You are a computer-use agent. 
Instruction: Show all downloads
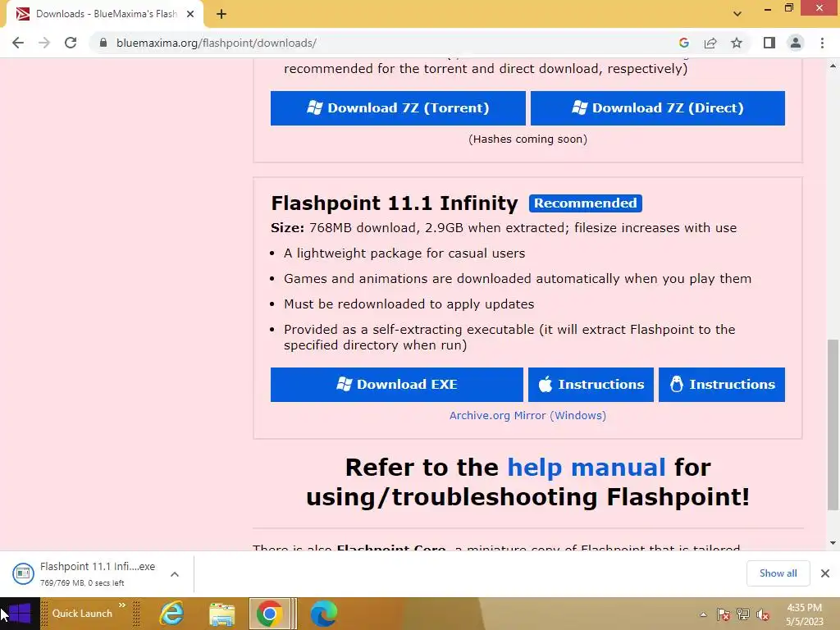778,573
